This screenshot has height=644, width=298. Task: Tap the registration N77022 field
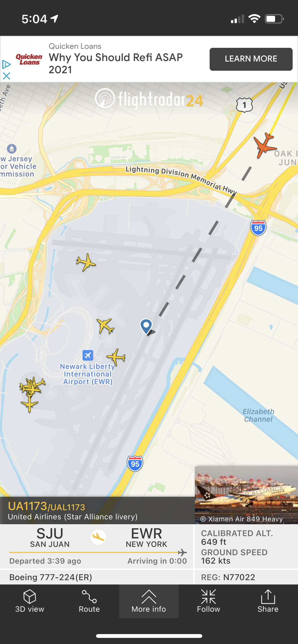[x=228, y=577]
